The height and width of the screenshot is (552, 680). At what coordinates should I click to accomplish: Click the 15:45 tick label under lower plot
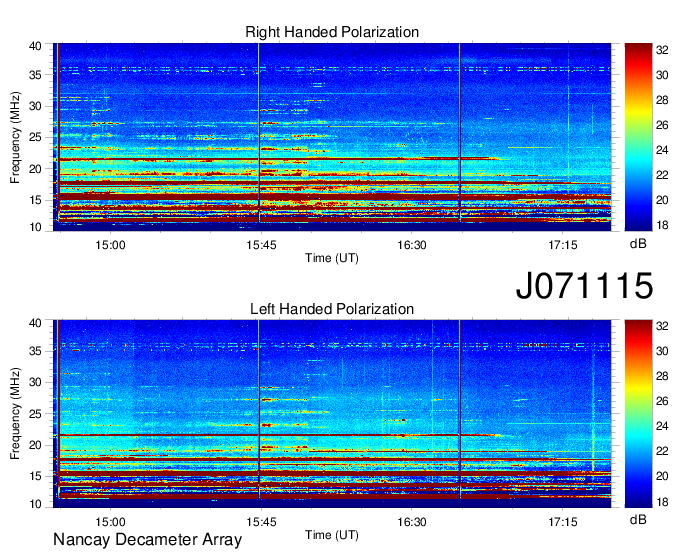click(261, 522)
